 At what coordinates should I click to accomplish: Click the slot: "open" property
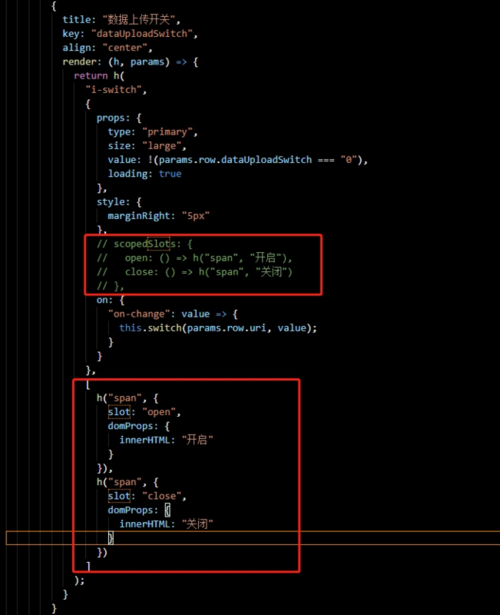click(x=144, y=412)
